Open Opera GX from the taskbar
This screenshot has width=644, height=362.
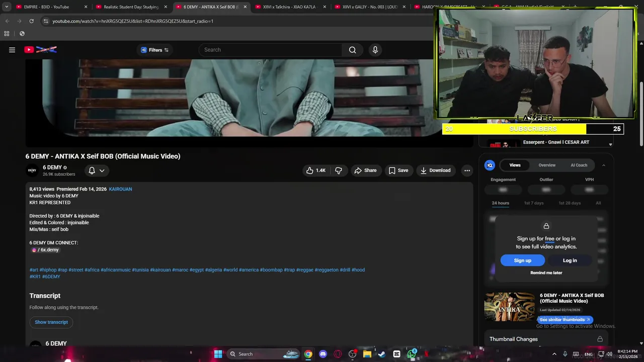point(338,354)
